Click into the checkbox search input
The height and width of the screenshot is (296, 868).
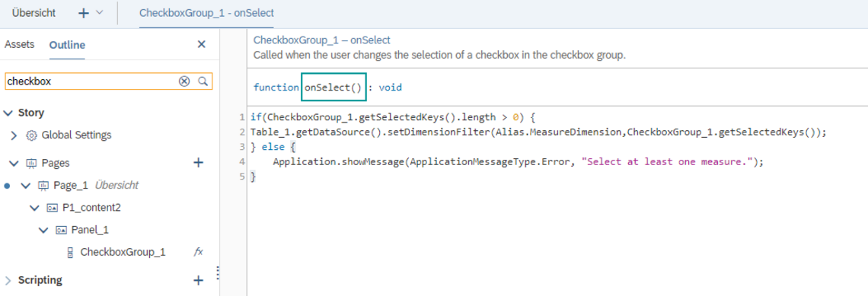pyautogui.click(x=91, y=81)
